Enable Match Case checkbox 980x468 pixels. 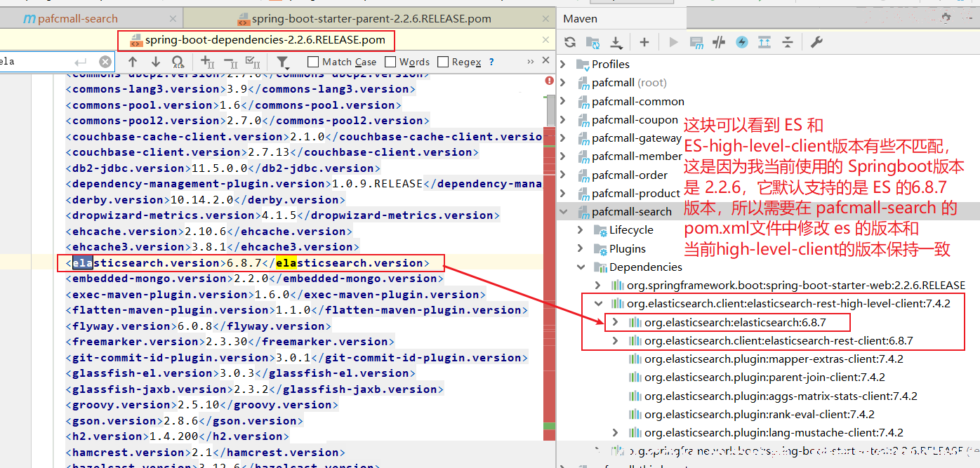click(313, 62)
